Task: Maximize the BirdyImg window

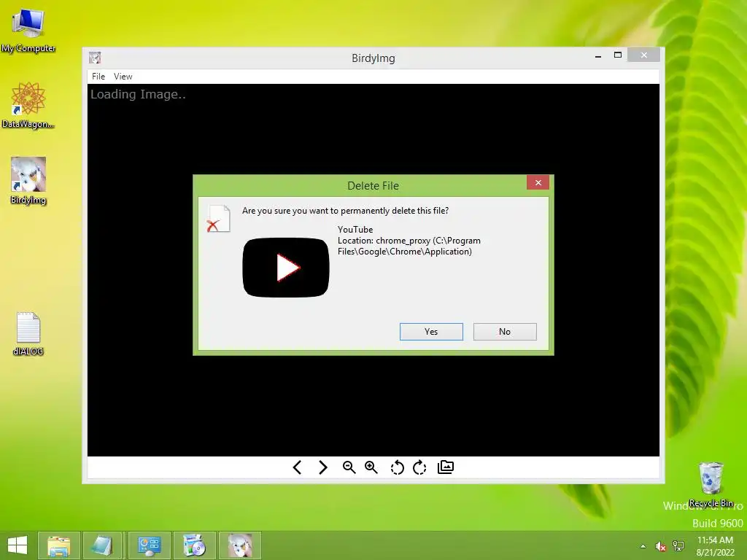Action: pos(618,55)
